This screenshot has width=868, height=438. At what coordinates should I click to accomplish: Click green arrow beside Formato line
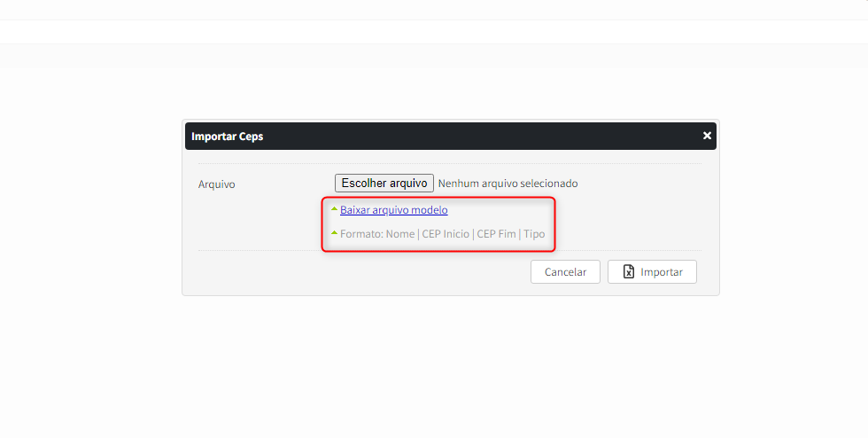(x=335, y=233)
